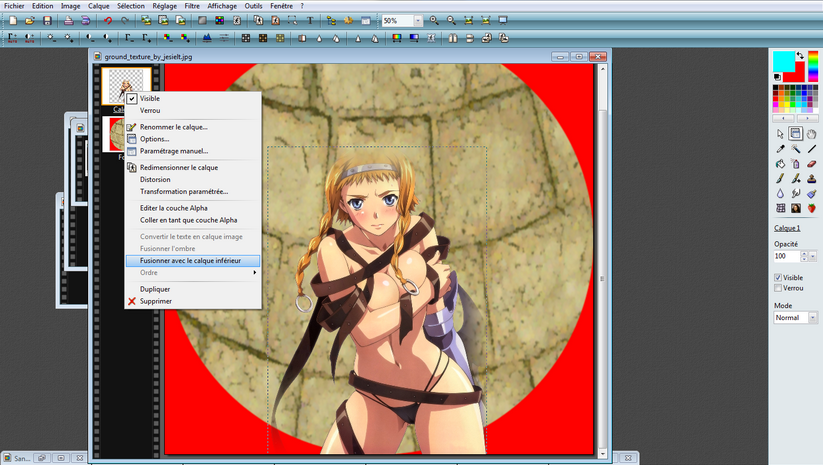This screenshot has width=823, height=465.
Task: Apply the gradient icon in the filter toolbar
Action: click(x=414, y=38)
